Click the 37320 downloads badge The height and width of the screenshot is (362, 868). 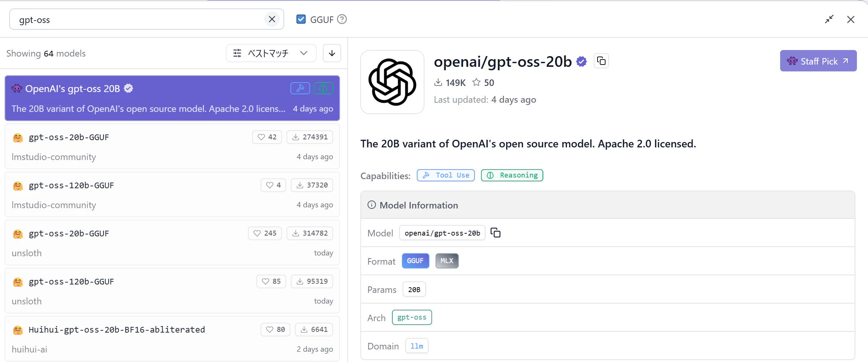(312, 185)
